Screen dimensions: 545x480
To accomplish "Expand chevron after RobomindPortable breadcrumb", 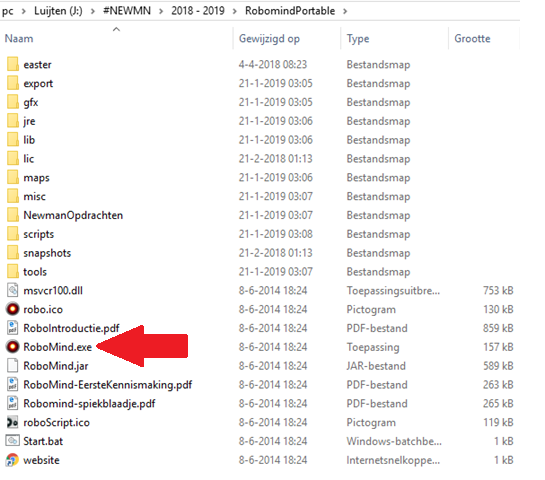I will click(345, 11).
